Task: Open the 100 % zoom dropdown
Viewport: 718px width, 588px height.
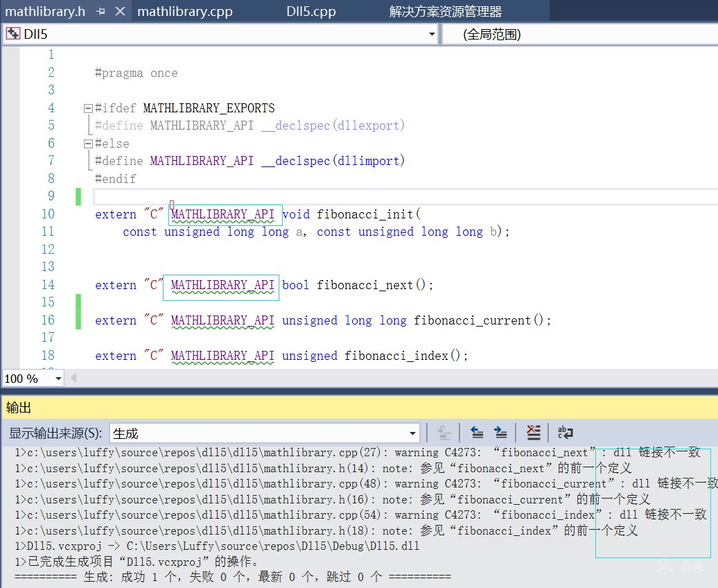Action: [x=58, y=379]
